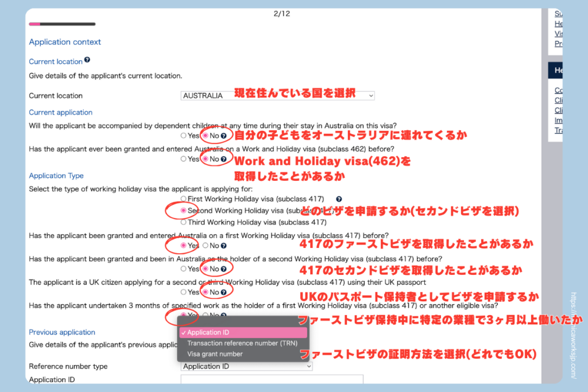Click the Application ID text field
Image resolution: width=588 pixels, height=392 pixels.
coord(272,379)
